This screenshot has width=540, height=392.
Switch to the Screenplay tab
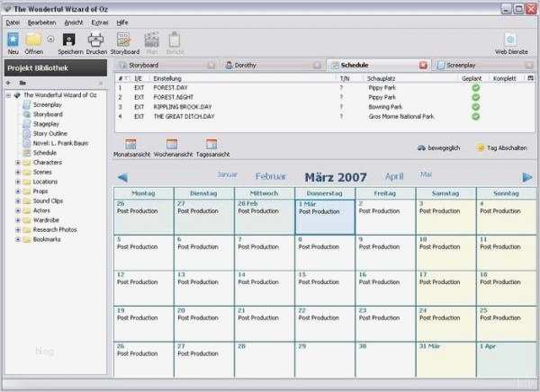click(x=484, y=65)
